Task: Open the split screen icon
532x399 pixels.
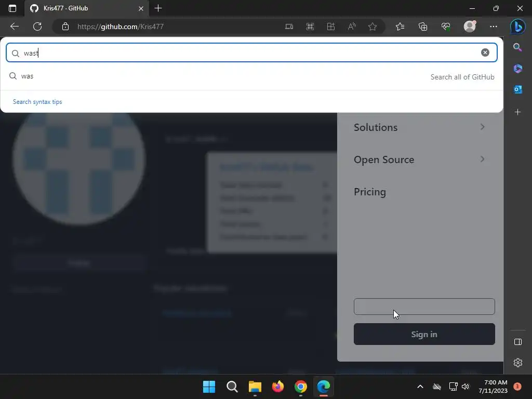Action: (x=331, y=26)
